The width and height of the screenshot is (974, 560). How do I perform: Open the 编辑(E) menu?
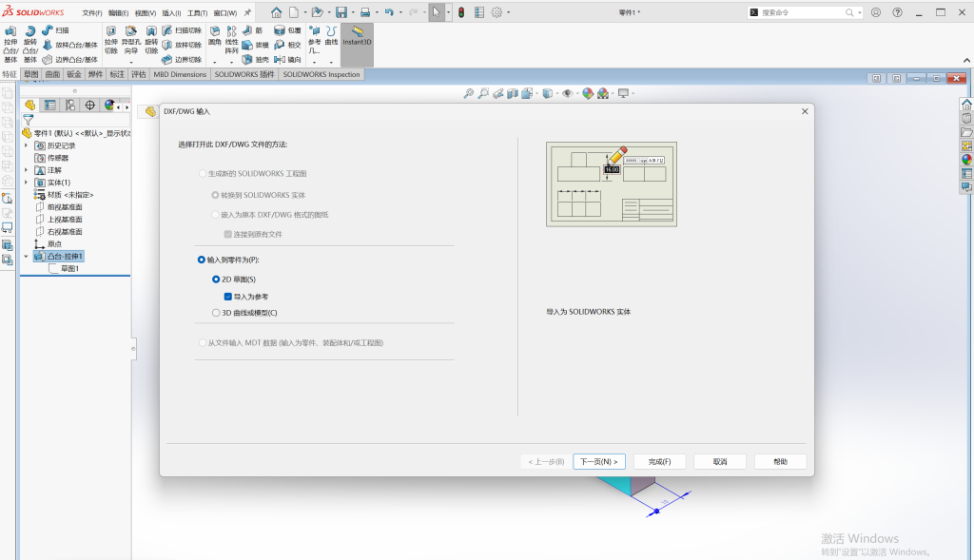(118, 13)
